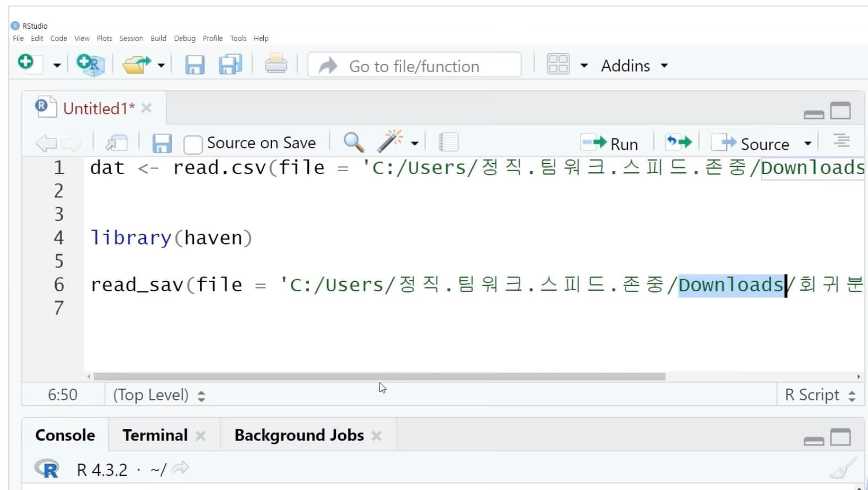Save all open documents
The image size is (868, 490).
pos(230,65)
